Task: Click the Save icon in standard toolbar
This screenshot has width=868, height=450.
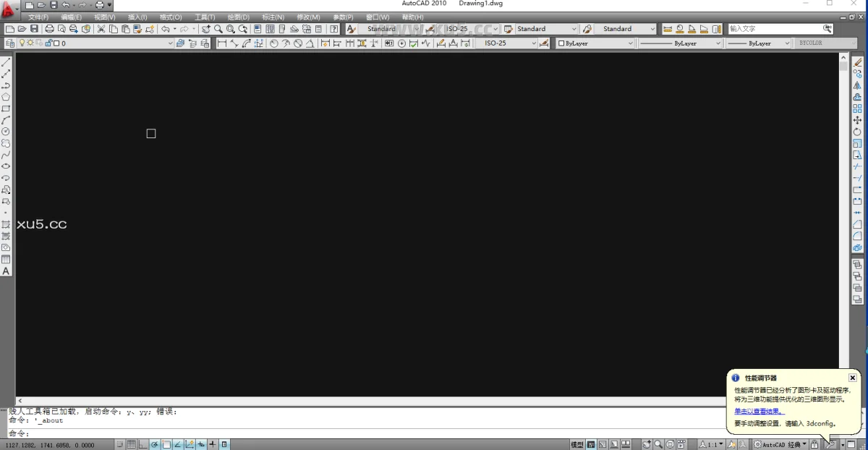Action: (34, 29)
